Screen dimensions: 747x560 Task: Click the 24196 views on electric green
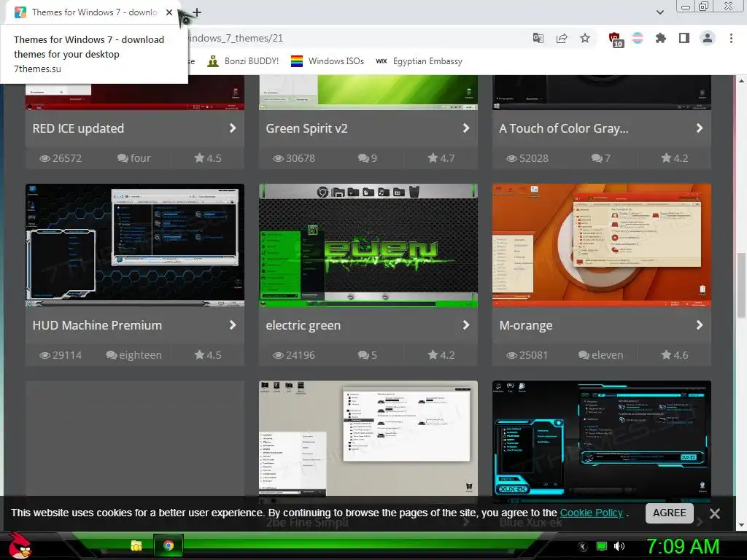pyautogui.click(x=294, y=355)
